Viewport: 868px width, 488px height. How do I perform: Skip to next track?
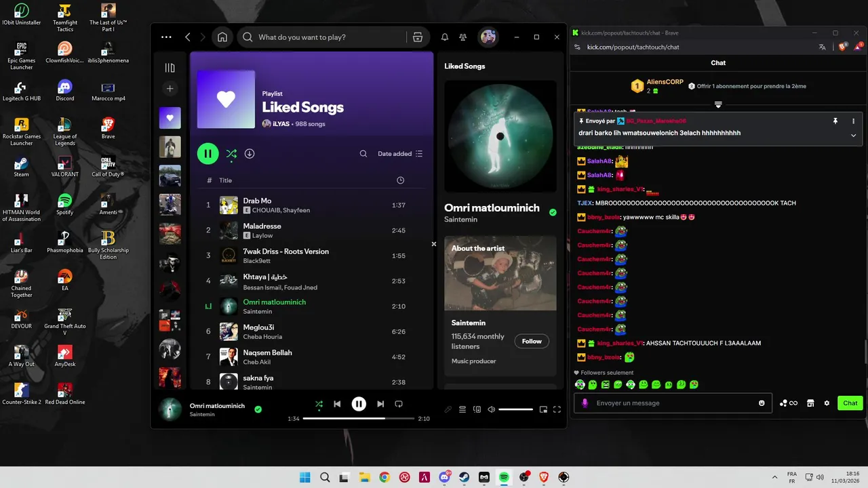pyautogui.click(x=380, y=404)
